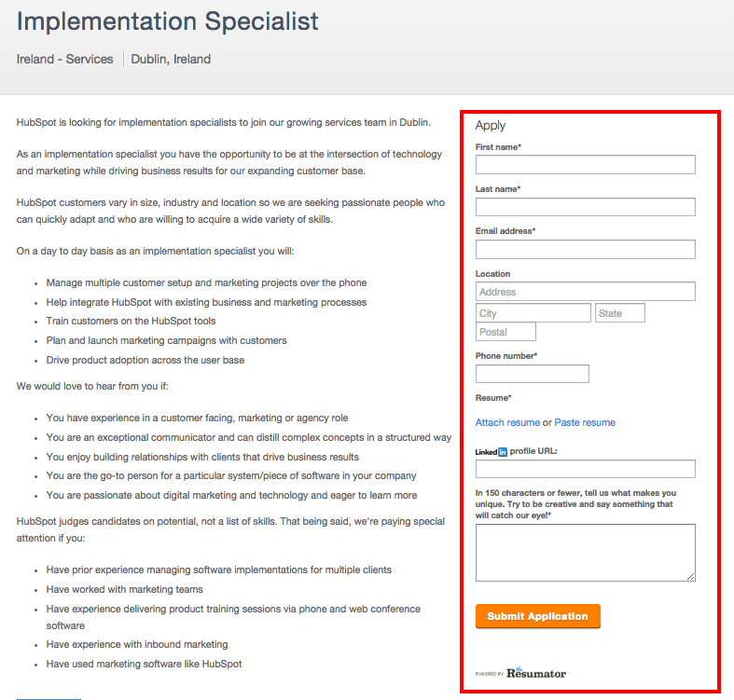
Task: Click 'Have worked with marketing teams' bullet
Action: click(x=125, y=590)
